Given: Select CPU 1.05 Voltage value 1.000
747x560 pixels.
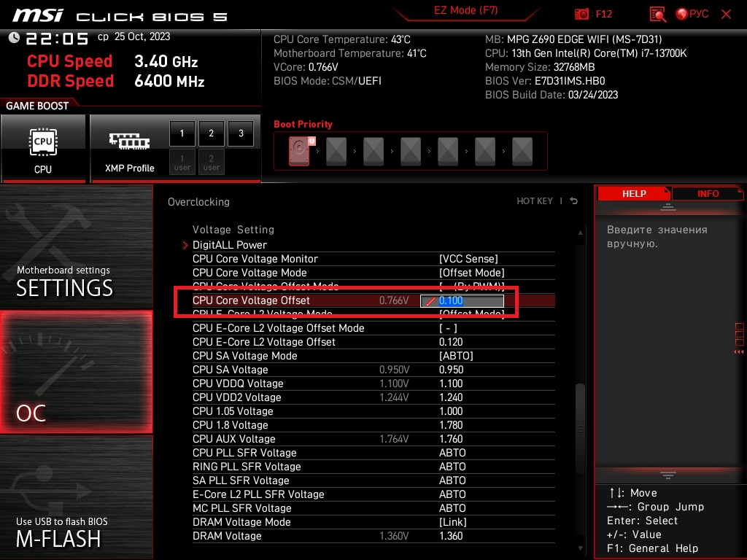Looking at the screenshot, I should click(x=451, y=411).
